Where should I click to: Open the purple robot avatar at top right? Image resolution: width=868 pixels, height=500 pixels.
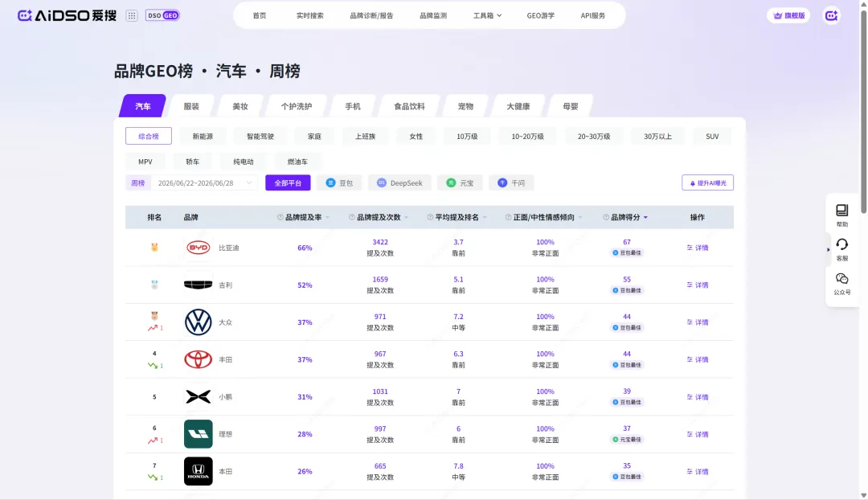[x=832, y=15]
